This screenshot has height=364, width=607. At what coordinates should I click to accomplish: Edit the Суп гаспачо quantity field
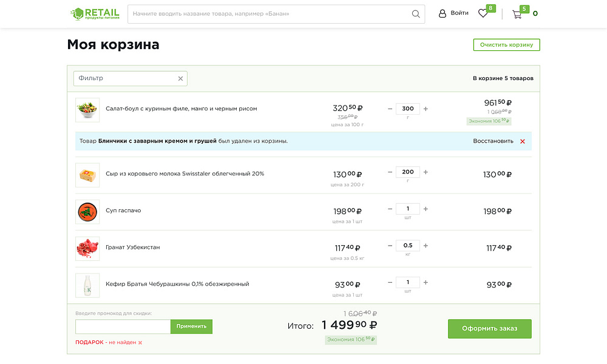click(407, 209)
